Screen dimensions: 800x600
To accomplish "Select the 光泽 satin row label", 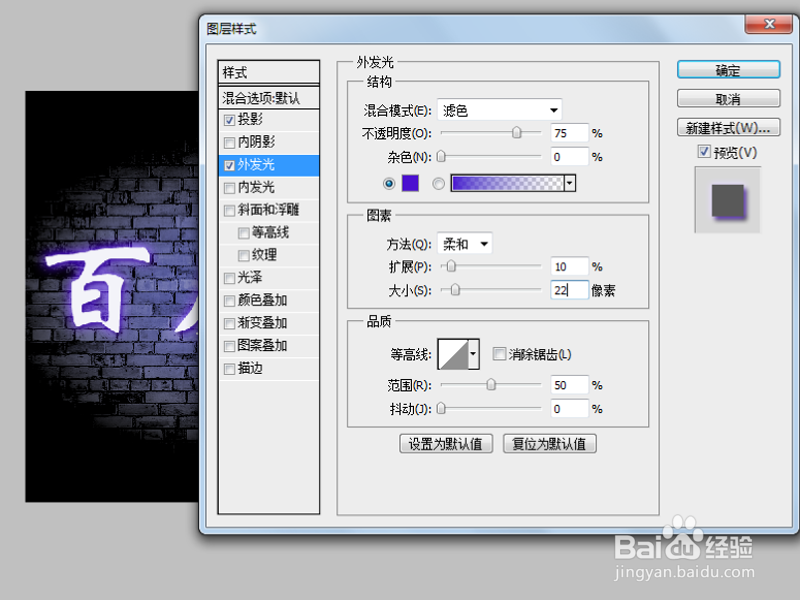I will pyautogui.click(x=250, y=278).
